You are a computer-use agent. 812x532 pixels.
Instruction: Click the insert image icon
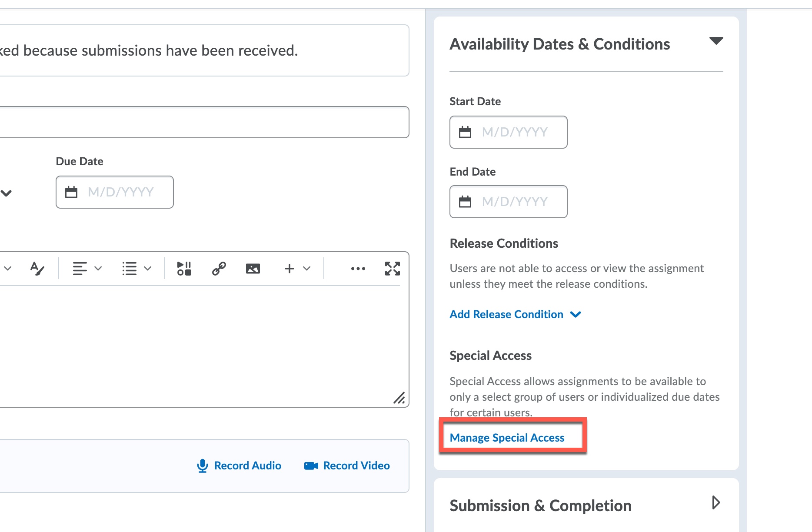click(253, 269)
